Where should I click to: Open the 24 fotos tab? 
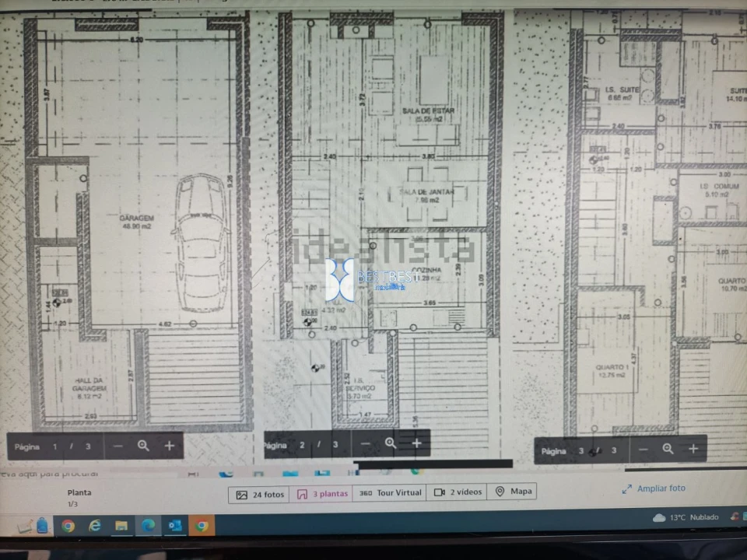pyautogui.click(x=260, y=493)
